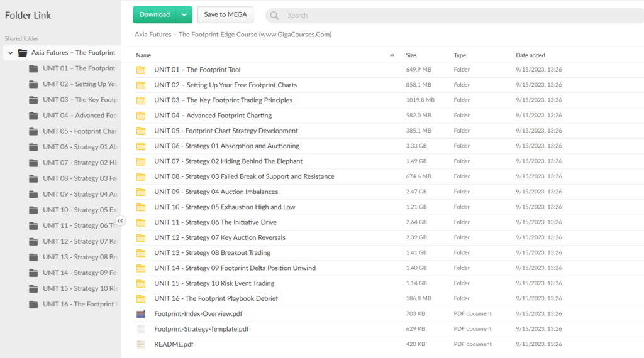Click README.pdf thumbnail icon

[x=141, y=344]
